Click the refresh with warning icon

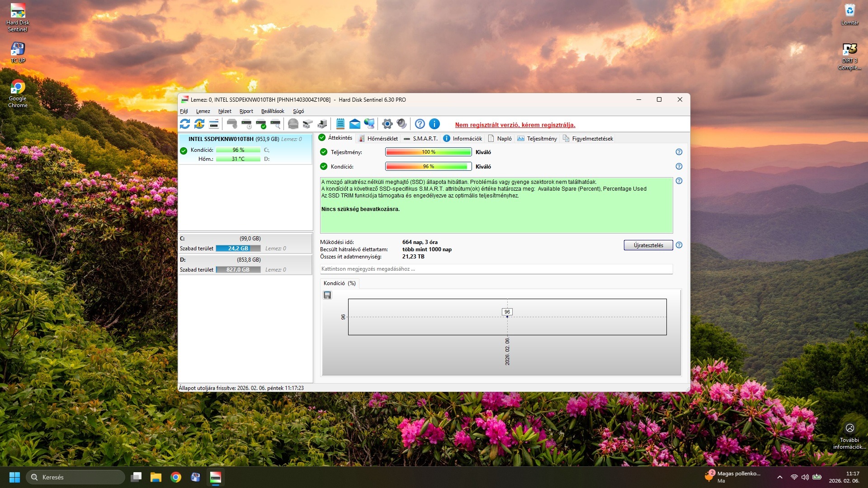tap(199, 124)
